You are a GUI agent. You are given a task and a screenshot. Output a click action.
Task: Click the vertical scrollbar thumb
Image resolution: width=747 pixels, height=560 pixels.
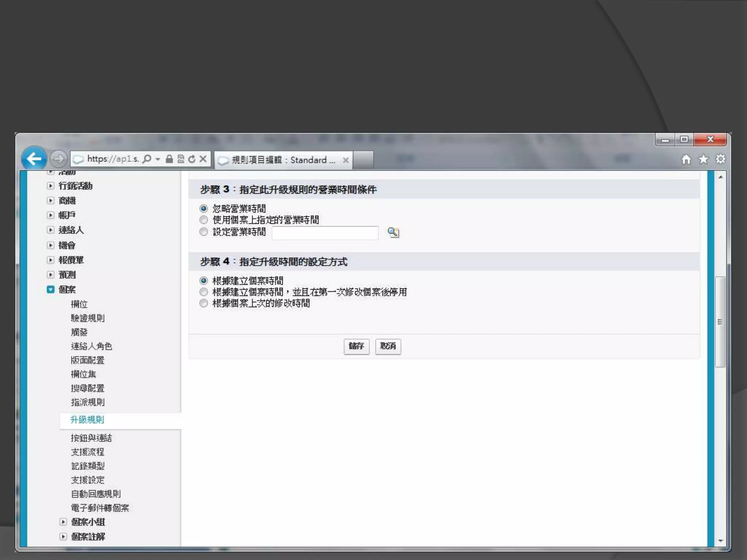(720, 322)
